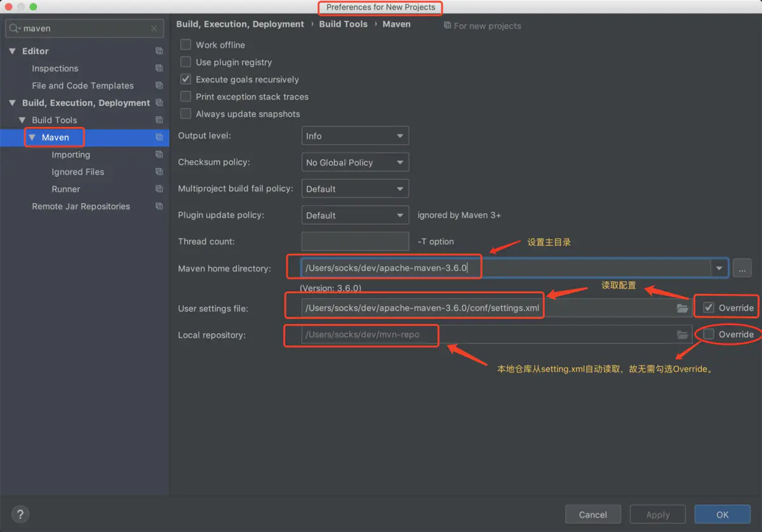Screen dimensions: 762x532
Task: Click the copy-settings icon beside Maven node
Action: click(x=159, y=137)
